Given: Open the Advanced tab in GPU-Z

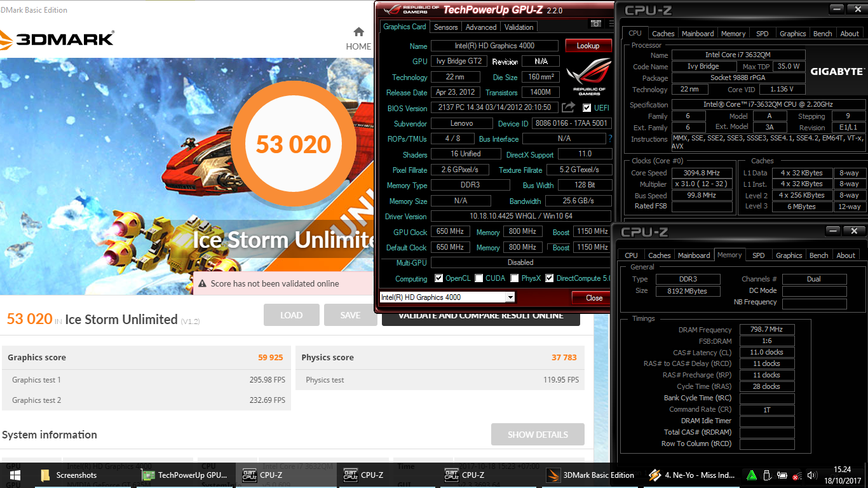Looking at the screenshot, I should click(481, 27).
